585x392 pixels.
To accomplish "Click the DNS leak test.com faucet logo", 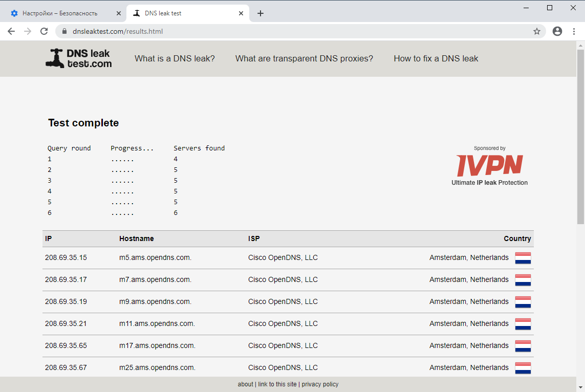I will [79, 58].
